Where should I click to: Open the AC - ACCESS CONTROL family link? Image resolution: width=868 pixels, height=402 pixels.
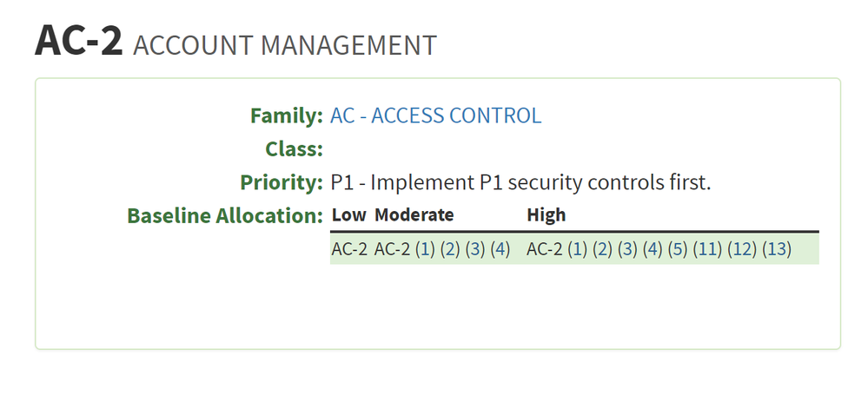435,115
